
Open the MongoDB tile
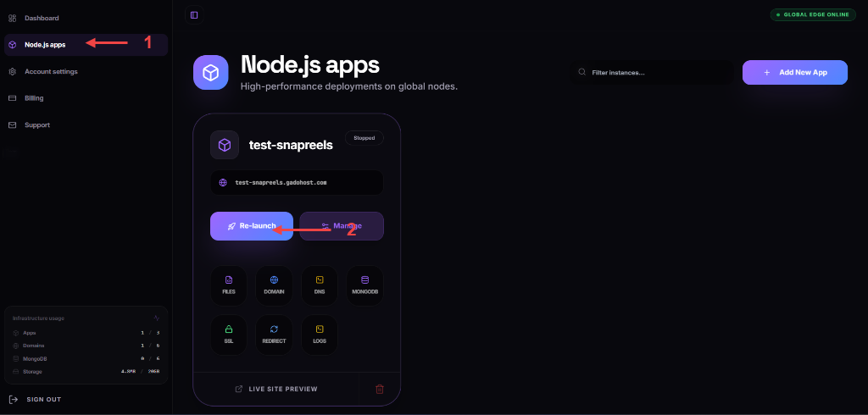pos(364,285)
